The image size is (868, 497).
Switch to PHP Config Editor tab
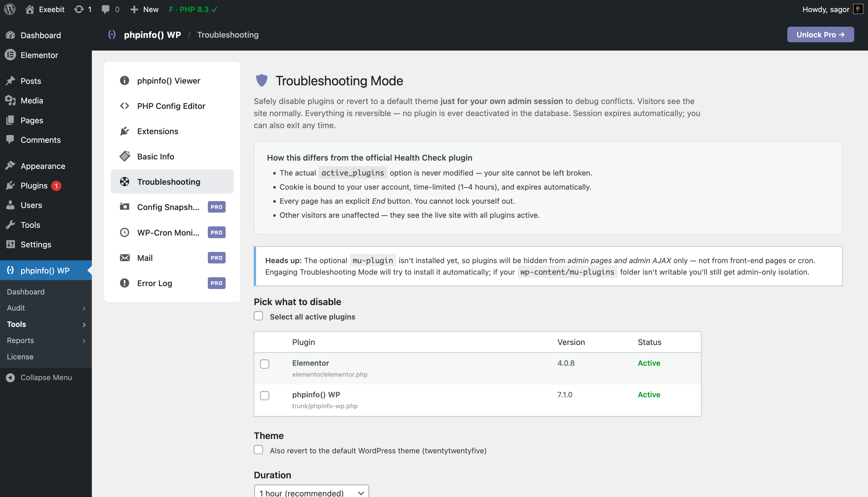[x=172, y=106]
